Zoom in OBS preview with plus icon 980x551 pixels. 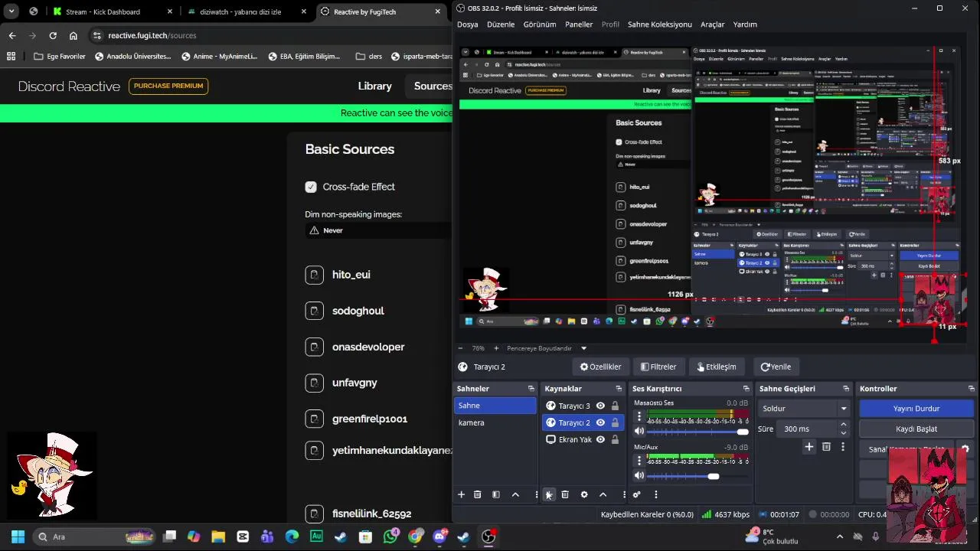[x=496, y=348]
